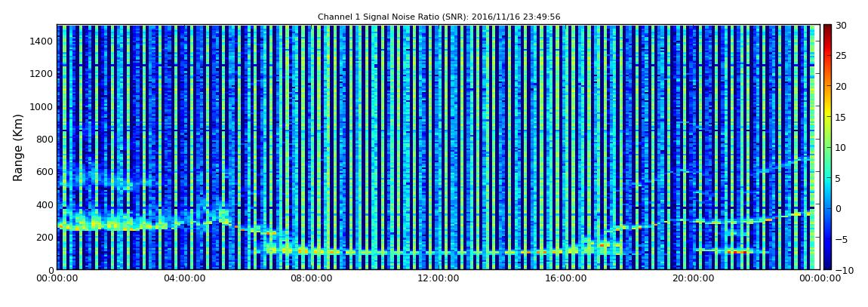Click the 800 range tick label
Screen dimensions: 868x307
tap(45, 139)
